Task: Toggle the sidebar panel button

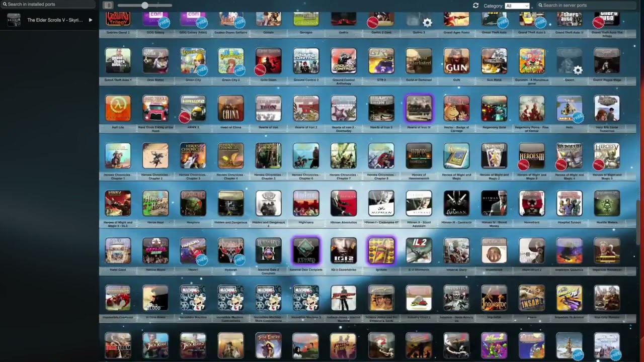Action: [x=108, y=6]
